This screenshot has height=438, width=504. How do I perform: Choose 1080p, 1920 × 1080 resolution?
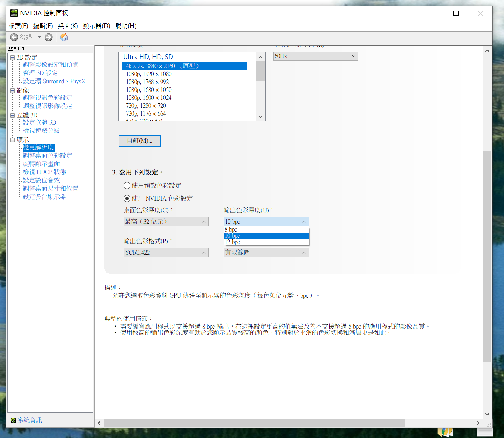(x=184, y=74)
